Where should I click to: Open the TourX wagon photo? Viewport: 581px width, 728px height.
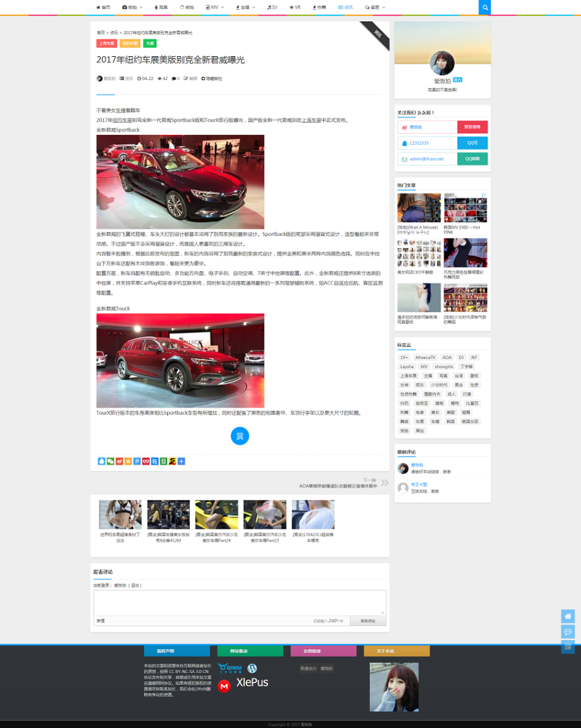click(x=180, y=360)
